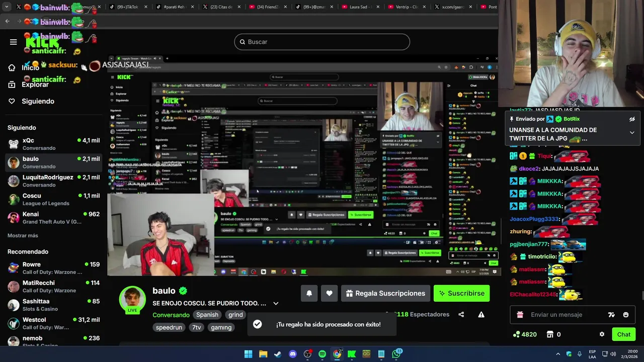Click the gaming tag

point(221,327)
